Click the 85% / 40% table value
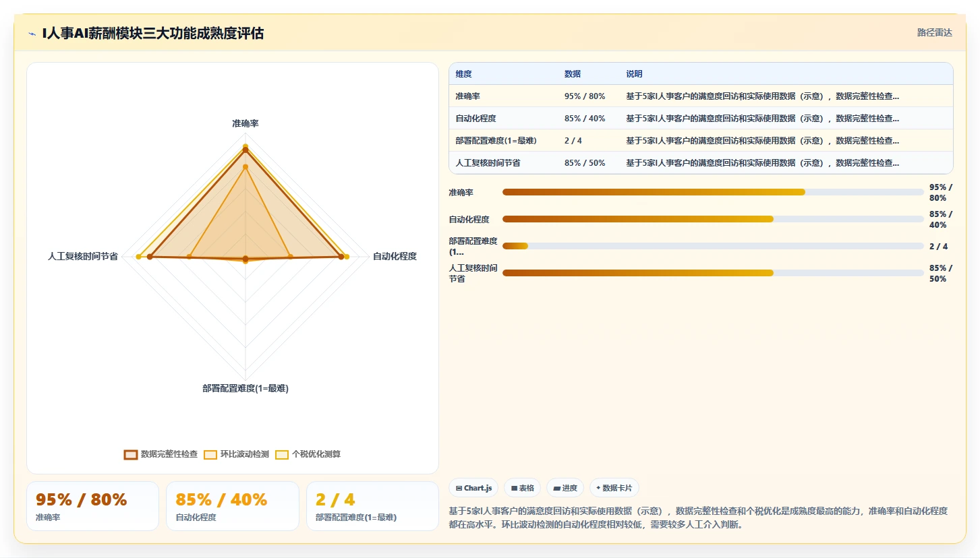The height and width of the screenshot is (558, 980). pyautogui.click(x=585, y=119)
